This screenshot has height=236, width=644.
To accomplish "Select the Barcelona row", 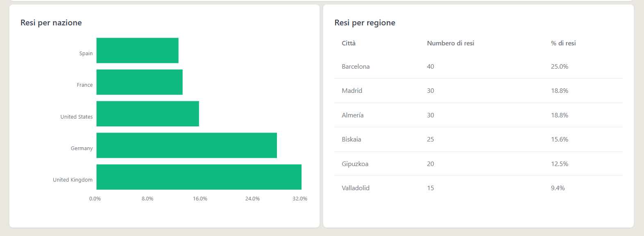I will (x=478, y=67).
